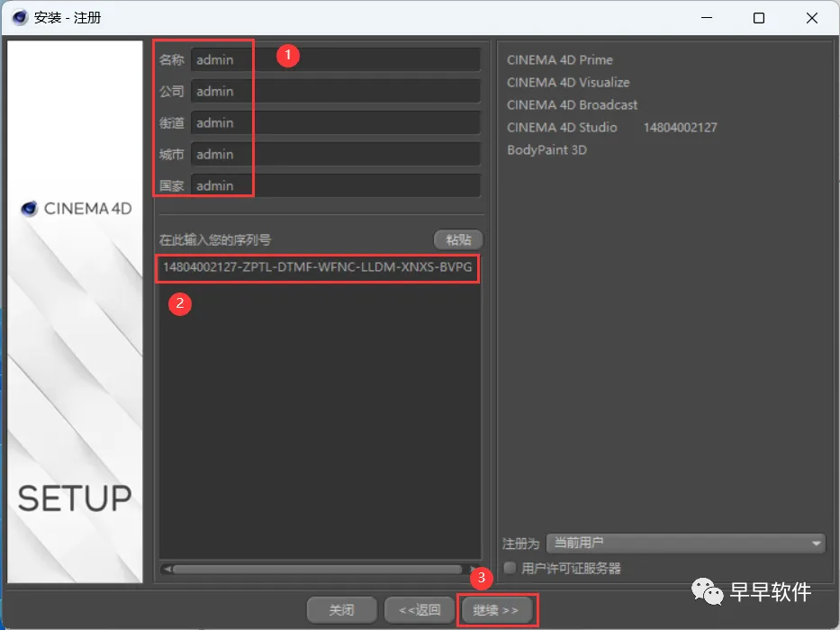This screenshot has height=630, width=840.
Task: Click the city (城市) input field
Action: tap(335, 154)
